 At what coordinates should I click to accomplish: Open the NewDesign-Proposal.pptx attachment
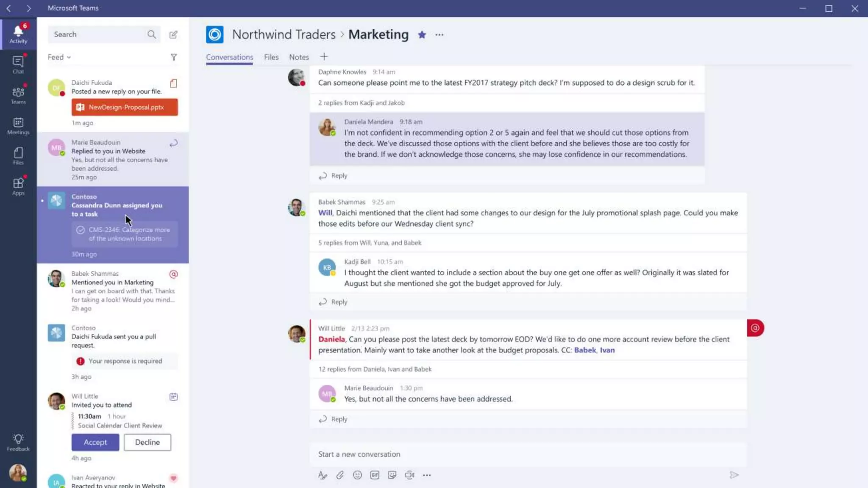click(x=125, y=107)
